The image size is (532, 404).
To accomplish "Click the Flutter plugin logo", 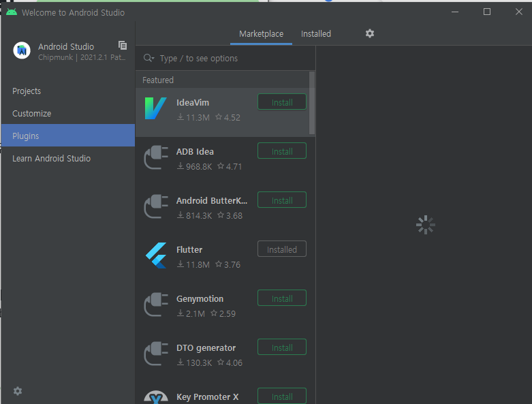I will (x=156, y=255).
